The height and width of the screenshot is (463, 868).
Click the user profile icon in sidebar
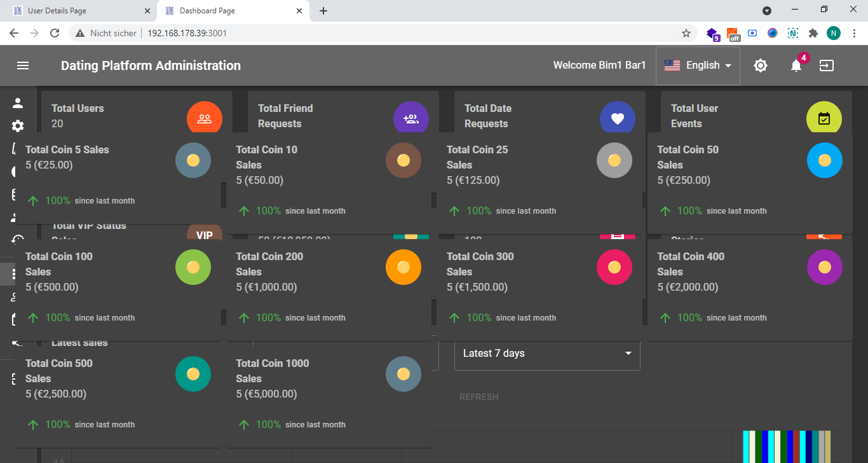tap(18, 103)
